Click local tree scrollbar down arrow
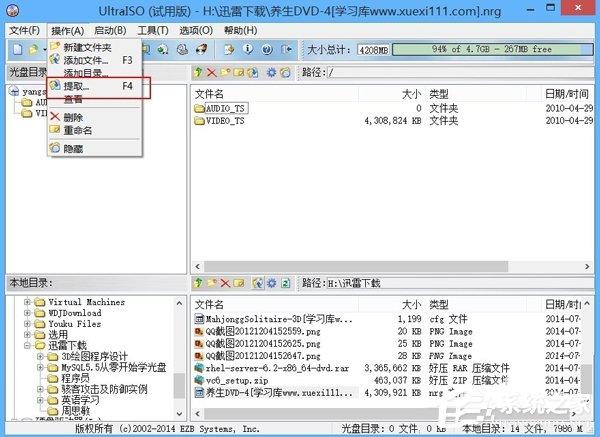Image resolution: width=600 pixels, height=437 pixels. 179,414
